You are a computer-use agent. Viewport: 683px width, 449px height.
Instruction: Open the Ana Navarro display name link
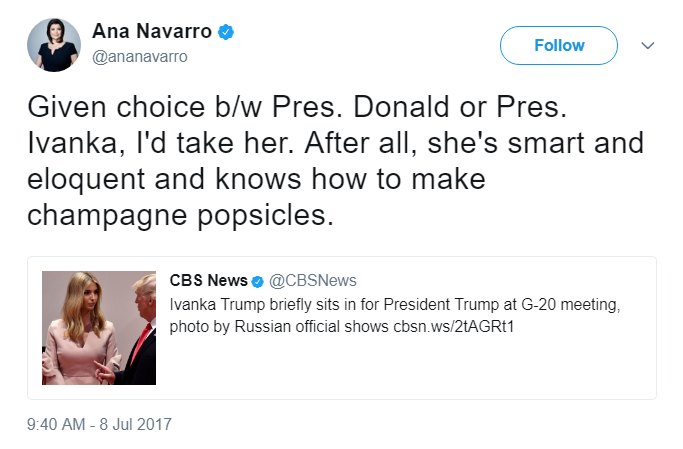pos(151,32)
